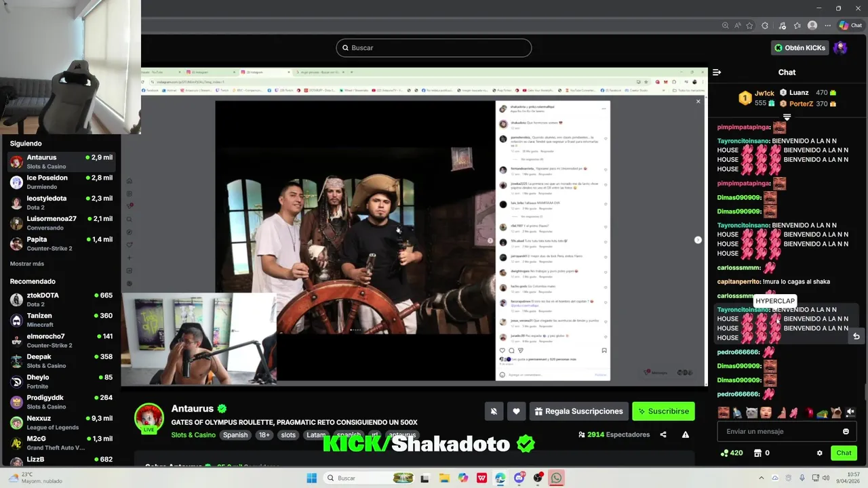Open Luisormenoa27 channel in sidebar
The image size is (868, 488).
(x=61, y=223)
